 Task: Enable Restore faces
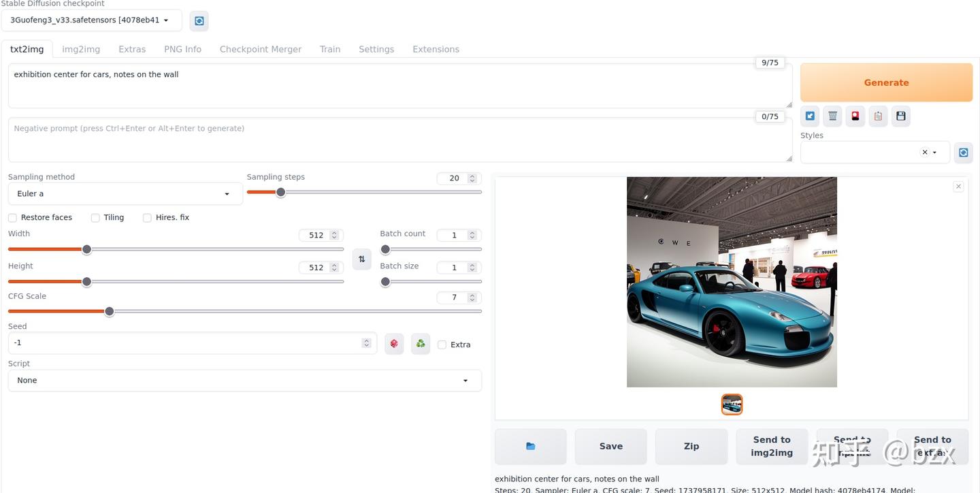(12, 218)
